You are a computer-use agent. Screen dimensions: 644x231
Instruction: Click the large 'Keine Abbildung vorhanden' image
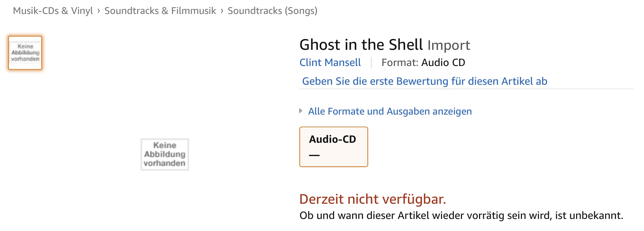coord(165,154)
